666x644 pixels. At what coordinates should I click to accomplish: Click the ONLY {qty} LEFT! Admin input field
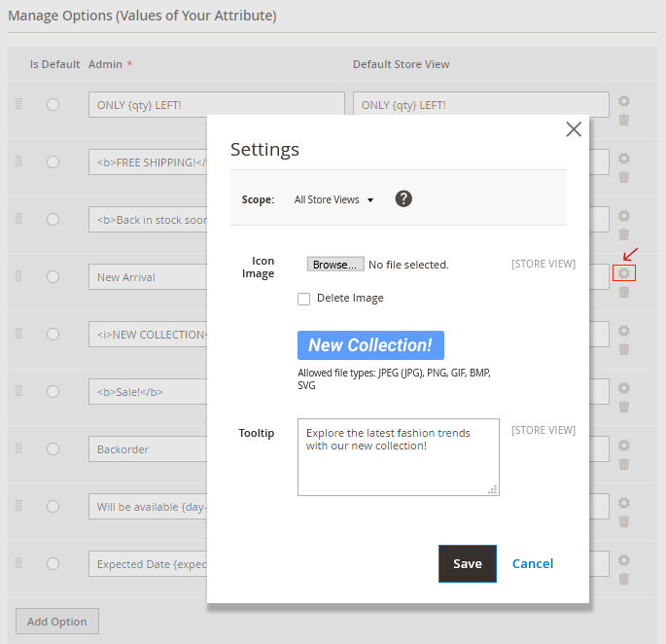pyautogui.click(x=216, y=105)
